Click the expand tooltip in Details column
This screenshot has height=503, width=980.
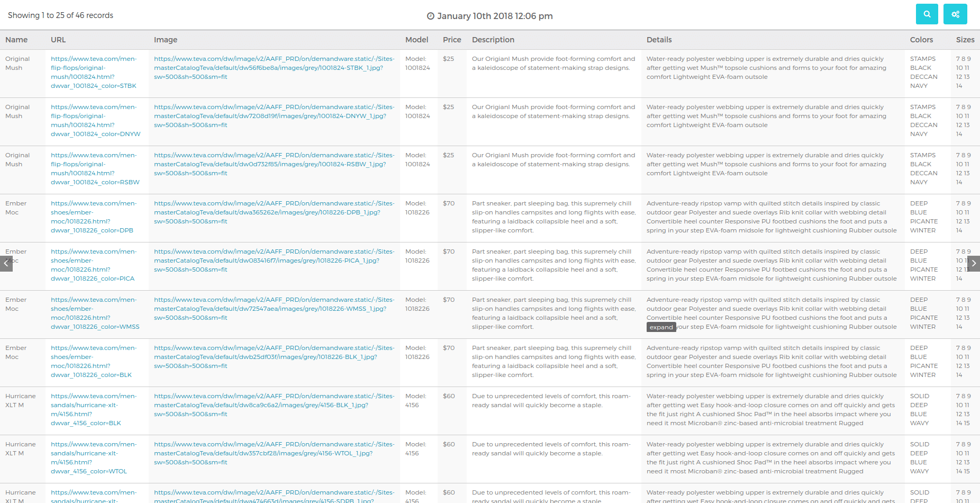pos(661,327)
